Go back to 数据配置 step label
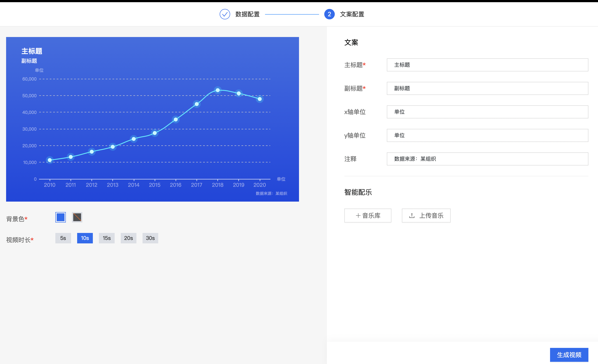Image resolution: width=598 pixels, height=364 pixels. click(247, 14)
